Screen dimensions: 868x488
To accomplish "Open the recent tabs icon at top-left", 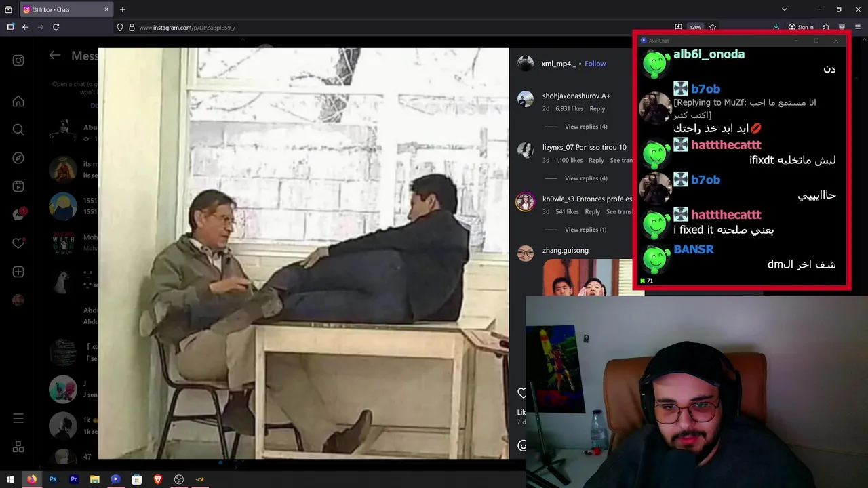I will 8,9.
